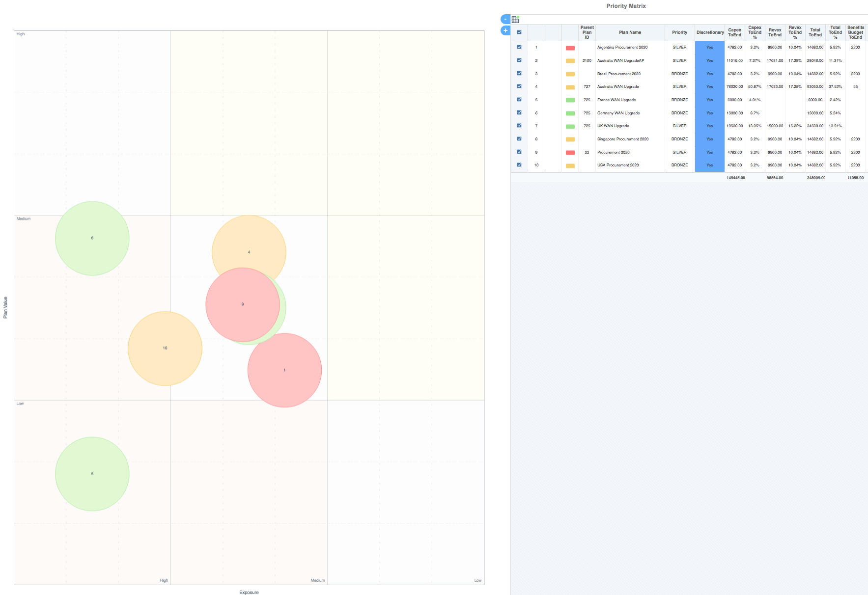Click amber status swatch for Brazil Procurement 2020
The width and height of the screenshot is (868, 595).
570,74
